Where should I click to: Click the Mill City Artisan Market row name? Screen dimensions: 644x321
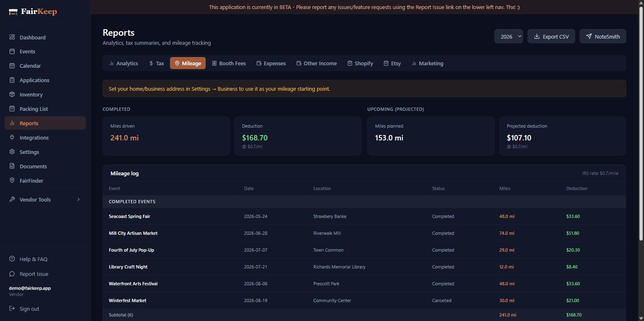[x=133, y=233]
